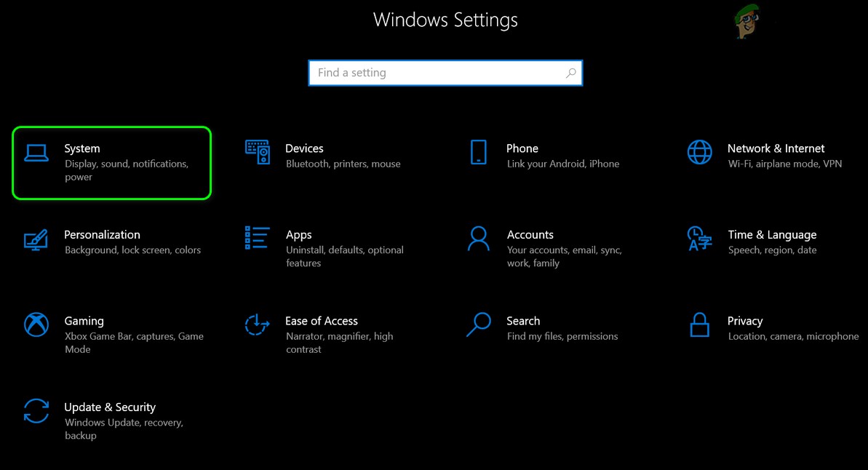Click the Apps list icon
Image resolution: width=868 pixels, height=470 pixels.
[258, 238]
